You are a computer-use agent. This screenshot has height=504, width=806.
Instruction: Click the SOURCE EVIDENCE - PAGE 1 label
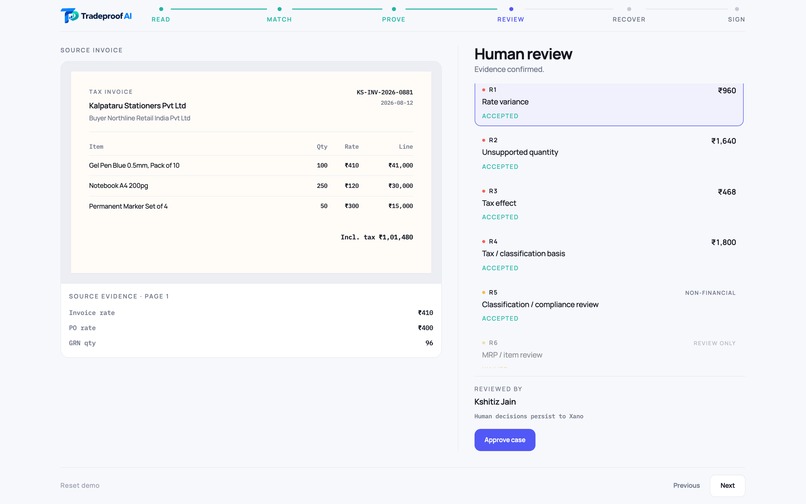pos(119,297)
